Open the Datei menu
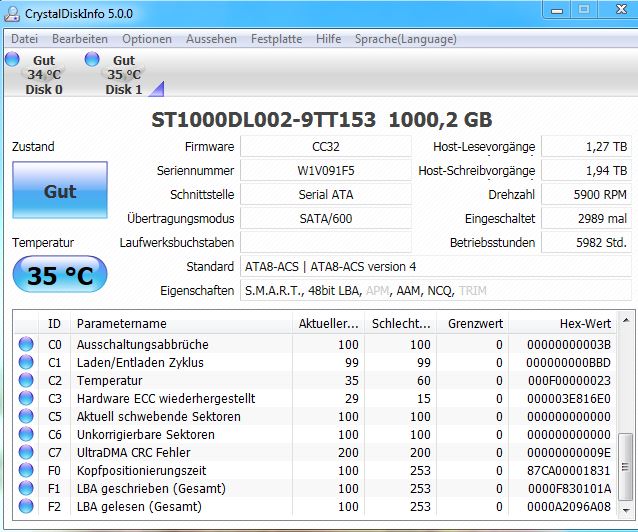This screenshot has height=532, width=638. point(24,39)
